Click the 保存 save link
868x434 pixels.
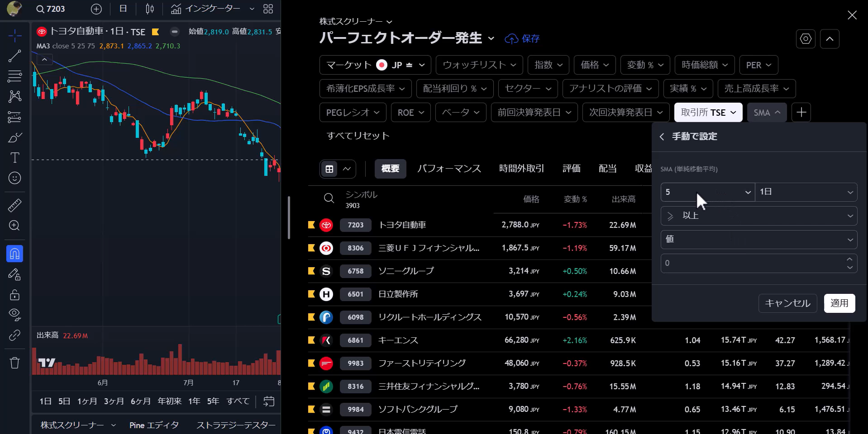point(522,39)
